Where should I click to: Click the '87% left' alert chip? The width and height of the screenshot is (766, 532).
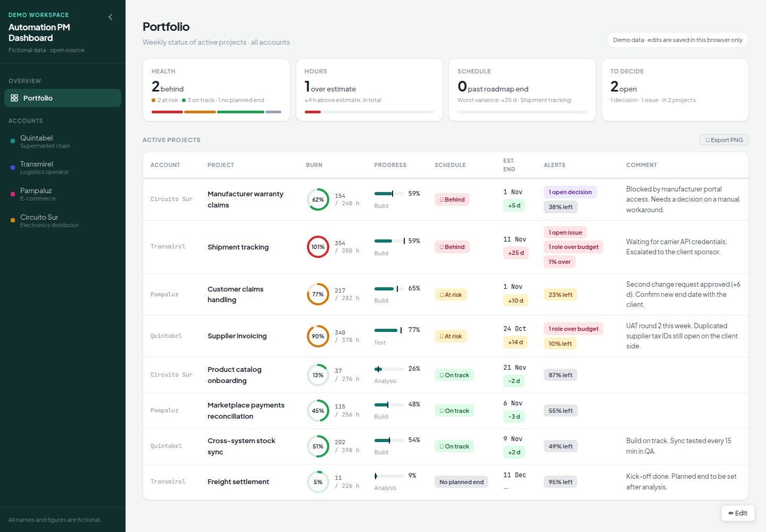561,375
